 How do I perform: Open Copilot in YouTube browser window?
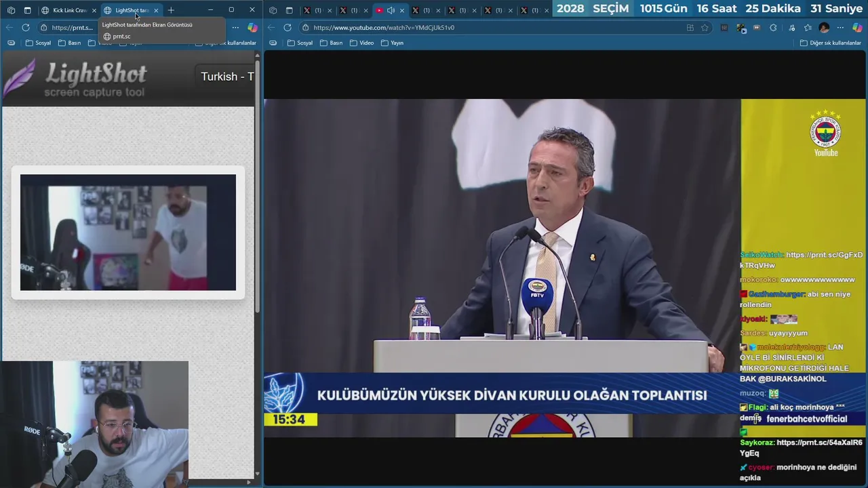pyautogui.click(x=858, y=28)
